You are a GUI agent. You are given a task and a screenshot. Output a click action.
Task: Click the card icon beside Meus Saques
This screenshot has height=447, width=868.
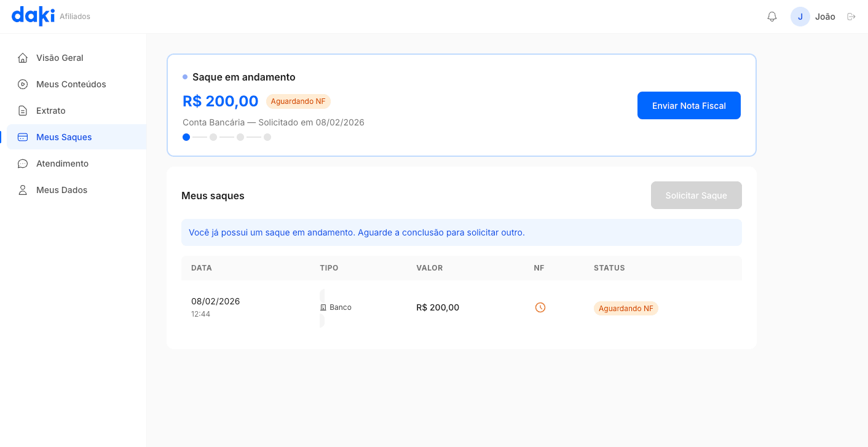(x=23, y=137)
